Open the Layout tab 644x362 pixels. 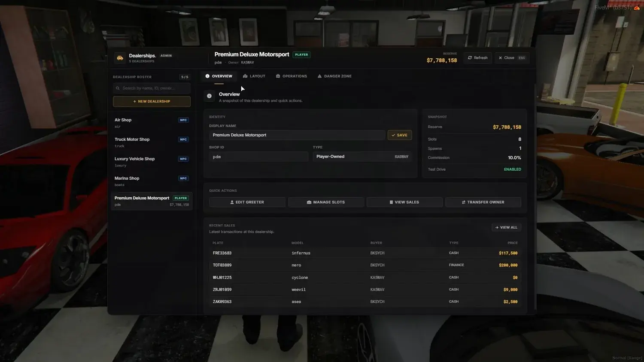point(254,76)
